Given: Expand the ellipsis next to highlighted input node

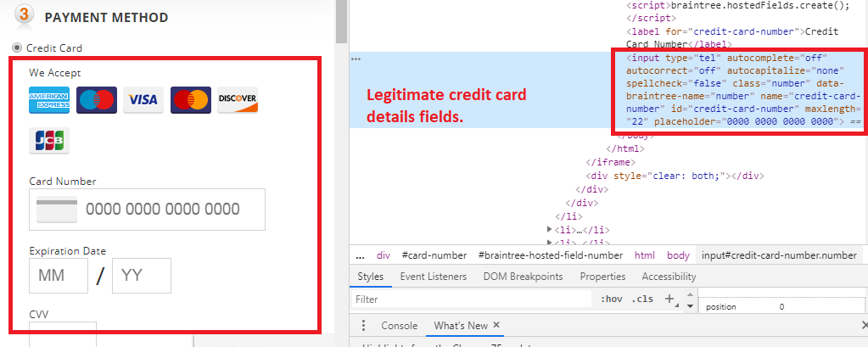Looking at the screenshot, I should tap(356, 59).
